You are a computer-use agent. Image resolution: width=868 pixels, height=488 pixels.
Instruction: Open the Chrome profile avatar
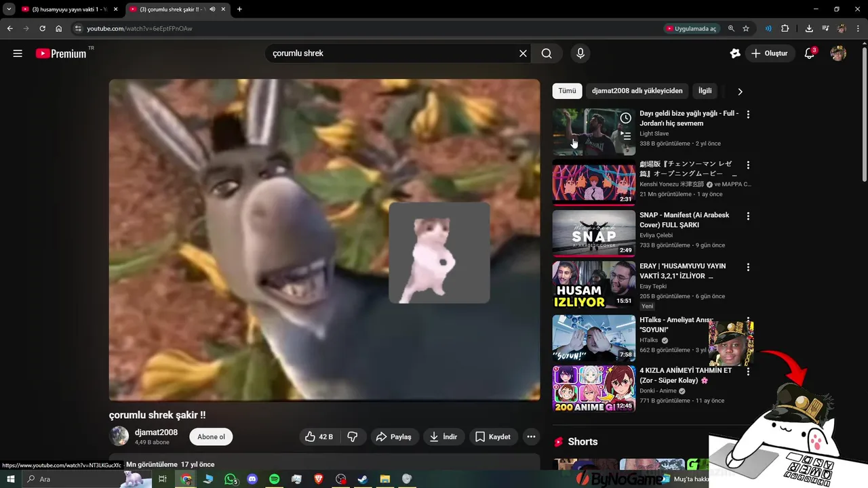coord(842,28)
